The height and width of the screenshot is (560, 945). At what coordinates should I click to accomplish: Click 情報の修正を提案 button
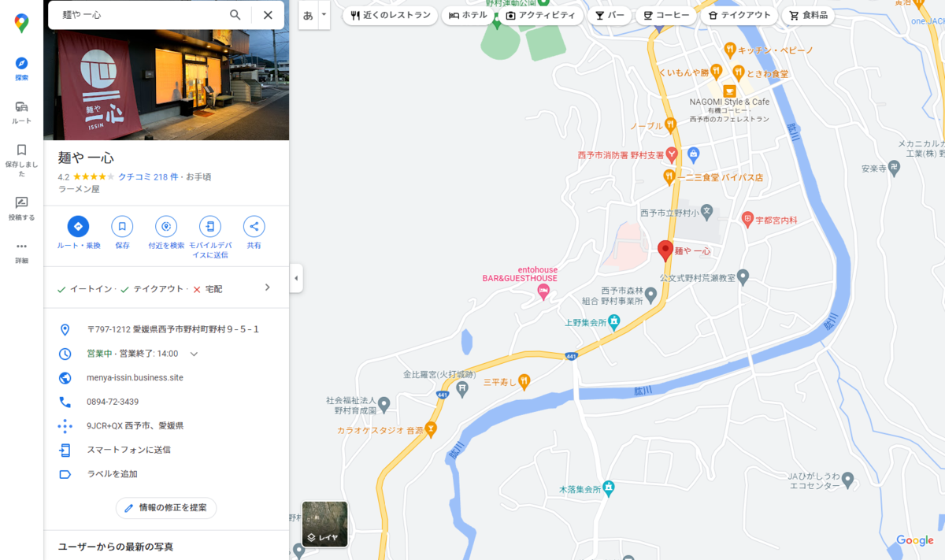166,508
